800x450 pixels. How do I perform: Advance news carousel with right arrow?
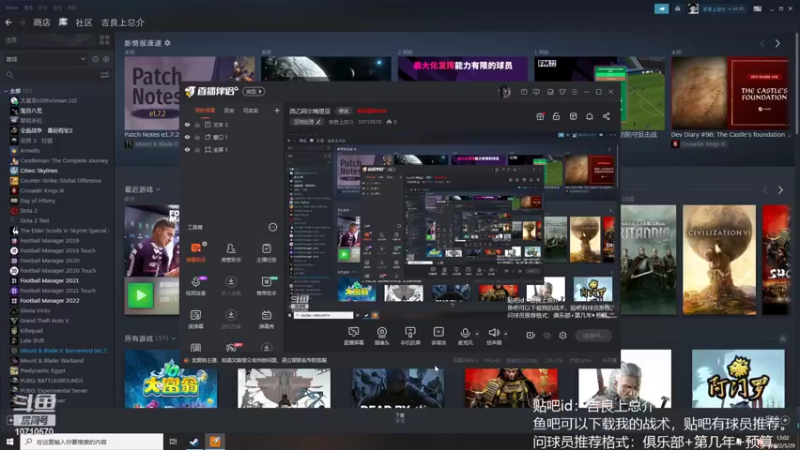tap(778, 44)
